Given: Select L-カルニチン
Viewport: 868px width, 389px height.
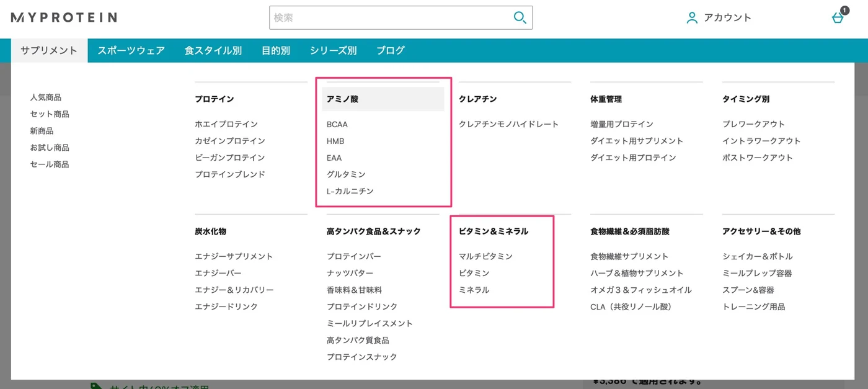Looking at the screenshot, I should 350,191.
